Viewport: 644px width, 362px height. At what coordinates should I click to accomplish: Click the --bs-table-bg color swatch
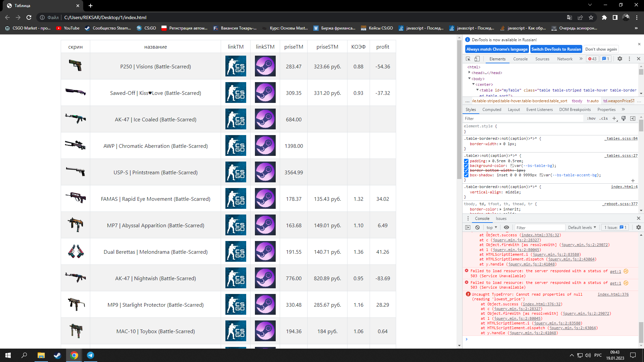point(512,166)
